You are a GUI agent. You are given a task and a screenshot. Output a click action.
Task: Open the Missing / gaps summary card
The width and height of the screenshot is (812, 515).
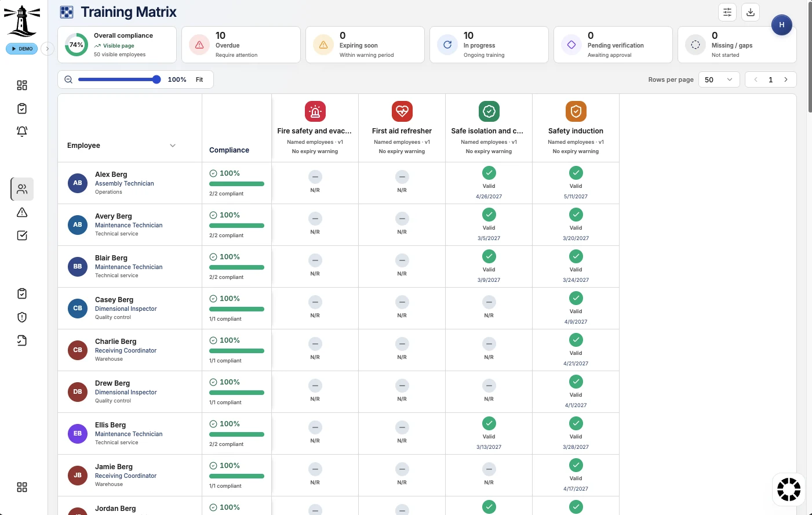(737, 45)
